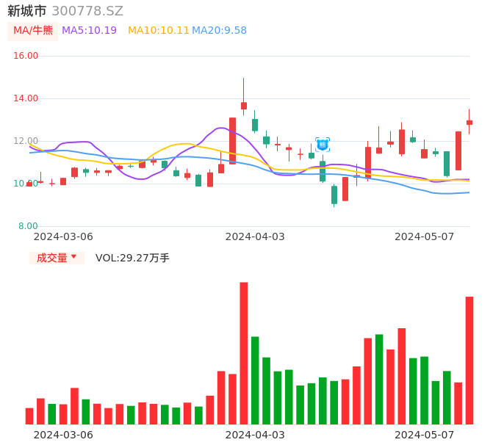The image size is (504, 445).
Task: Click the rightmost red volume bar
Action: (x=469, y=360)
